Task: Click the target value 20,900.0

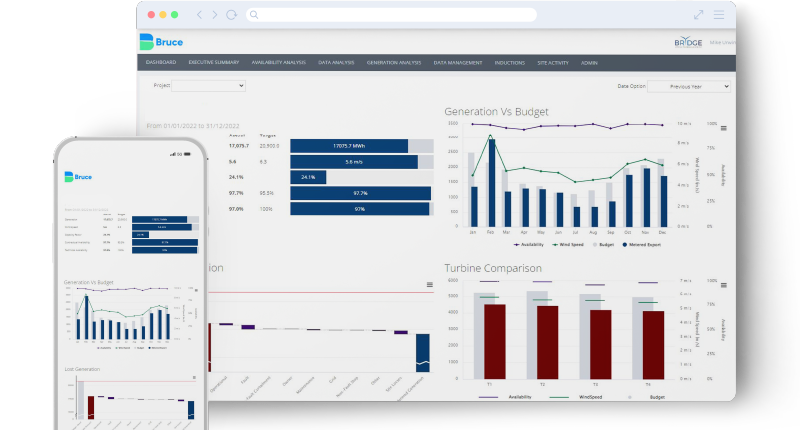Action: click(269, 146)
